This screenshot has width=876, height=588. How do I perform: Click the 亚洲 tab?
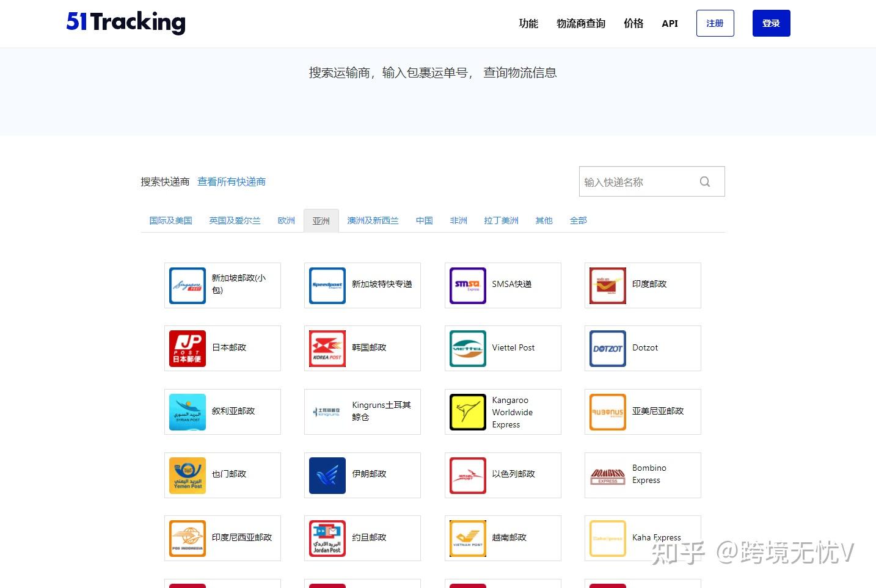[x=321, y=221]
